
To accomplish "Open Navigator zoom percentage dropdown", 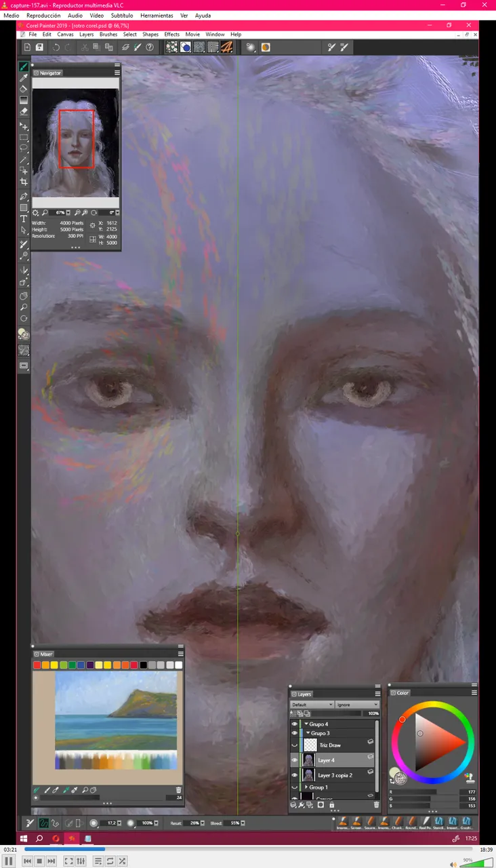I will click(70, 212).
